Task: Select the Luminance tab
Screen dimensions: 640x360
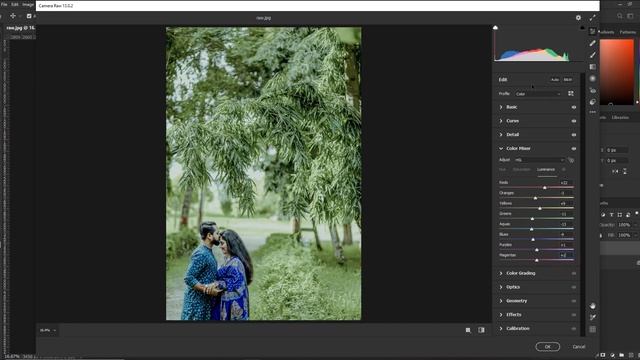Action: click(x=546, y=169)
